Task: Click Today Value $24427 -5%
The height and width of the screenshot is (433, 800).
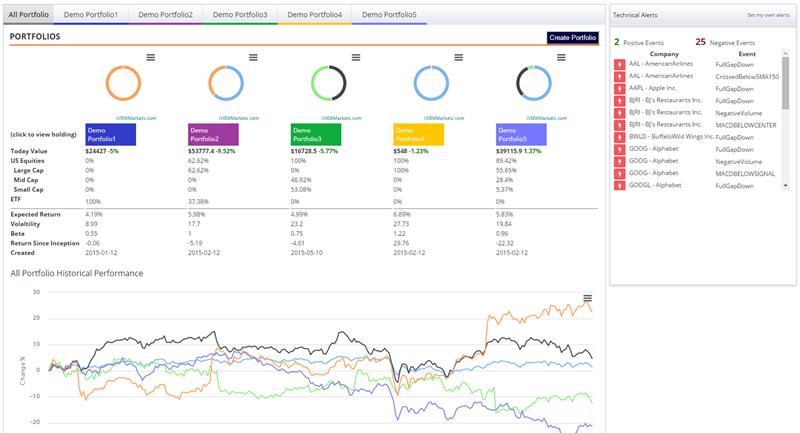Action: click(x=102, y=151)
